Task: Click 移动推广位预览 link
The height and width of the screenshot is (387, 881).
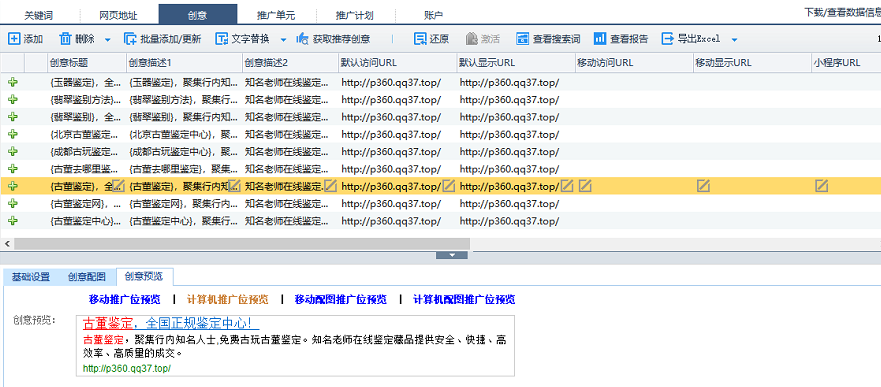Action: coord(125,299)
